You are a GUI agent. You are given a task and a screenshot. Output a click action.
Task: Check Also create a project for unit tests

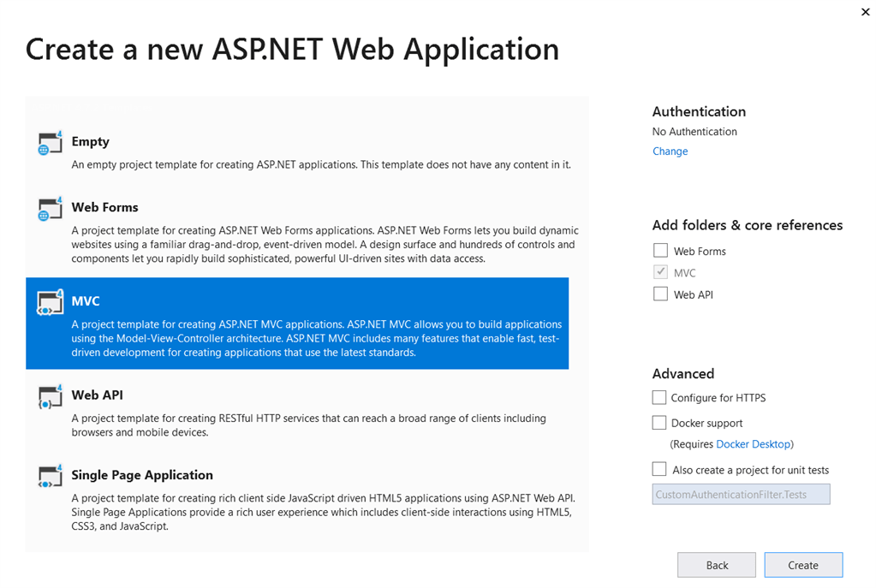tap(659, 469)
